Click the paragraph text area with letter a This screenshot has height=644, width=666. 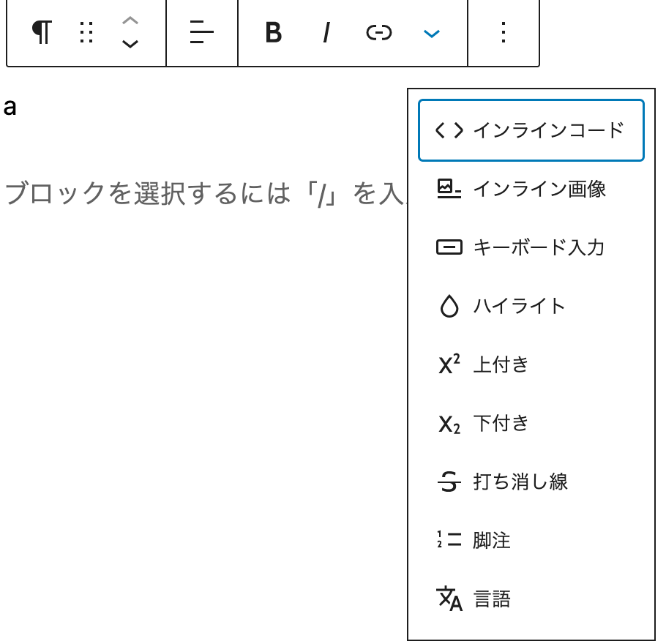(9, 108)
